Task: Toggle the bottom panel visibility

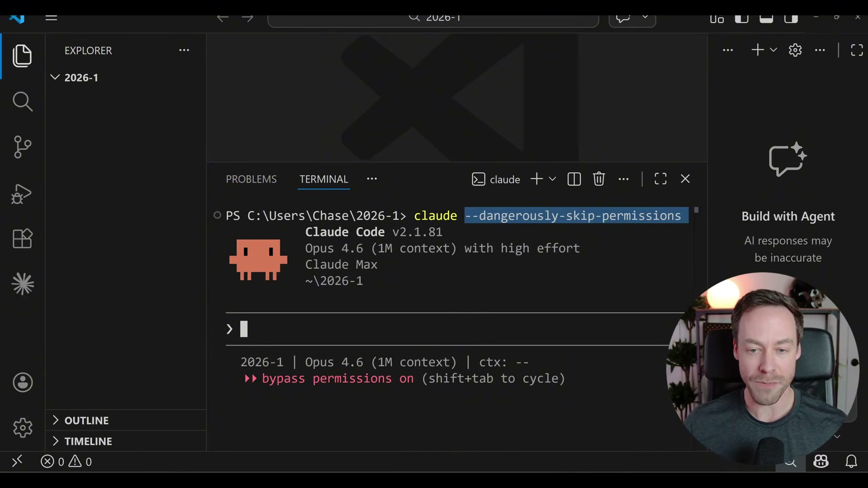Action: click(x=766, y=19)
